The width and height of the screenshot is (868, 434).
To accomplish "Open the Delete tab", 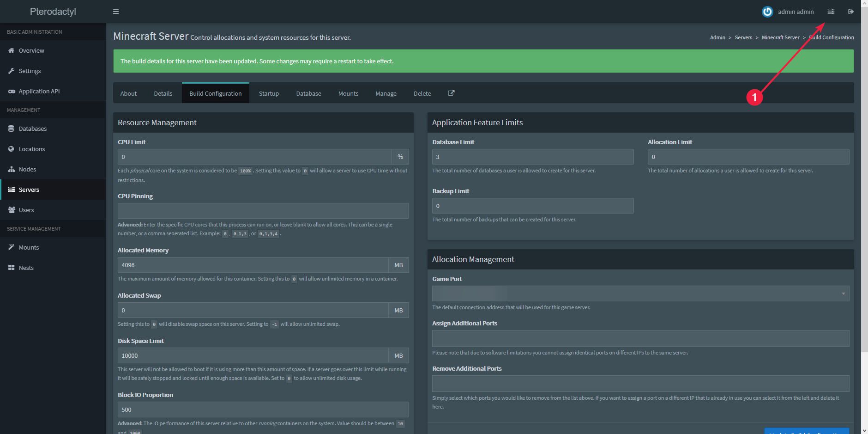I will 422,93.
